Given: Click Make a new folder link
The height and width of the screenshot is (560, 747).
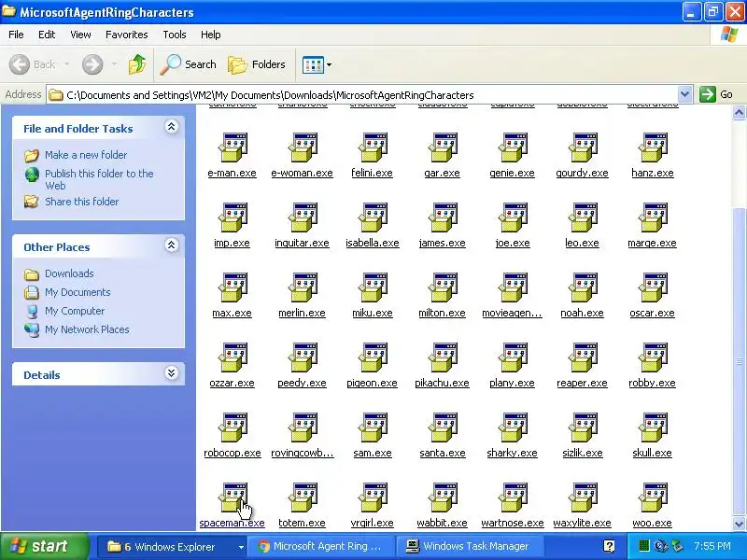Looking at the screenshot, I should [x=86, y=155].
